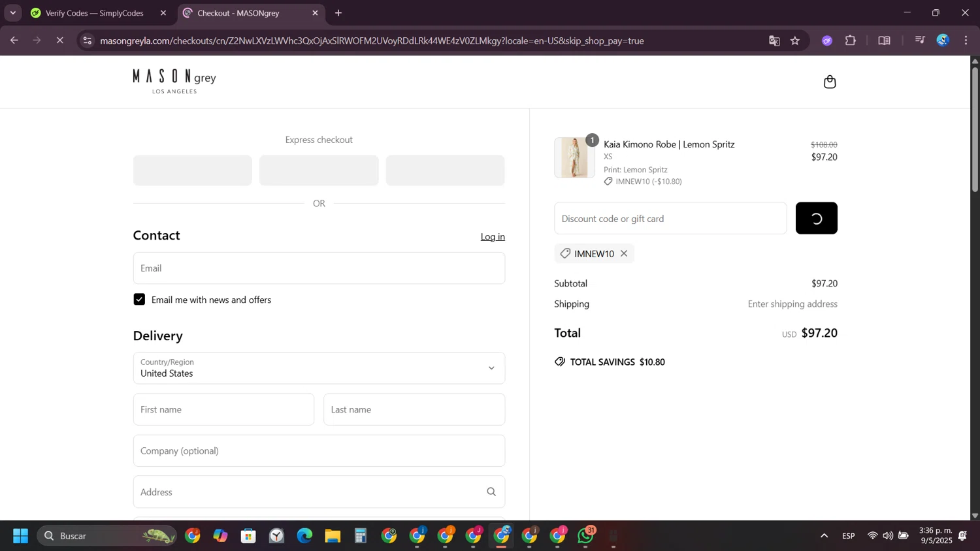Click the Discount code or gift card field
This screenshot has height=551, width=980.
[x=670, y=218]
